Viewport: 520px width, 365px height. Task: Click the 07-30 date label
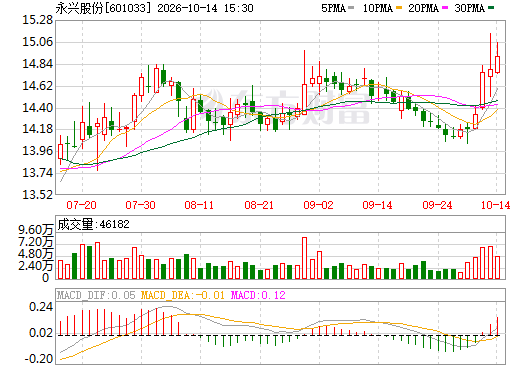coord(141,205)
